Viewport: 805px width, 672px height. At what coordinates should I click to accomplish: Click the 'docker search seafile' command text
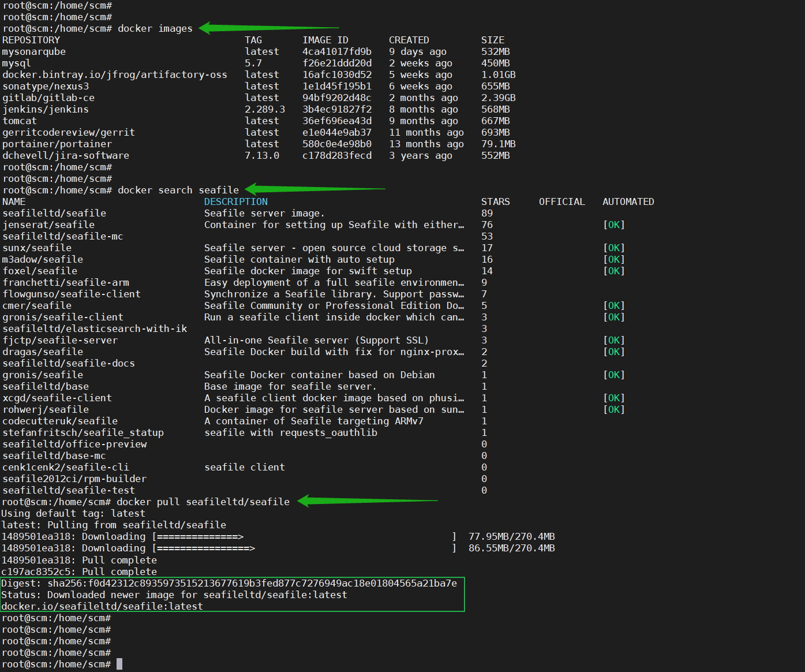178,190
